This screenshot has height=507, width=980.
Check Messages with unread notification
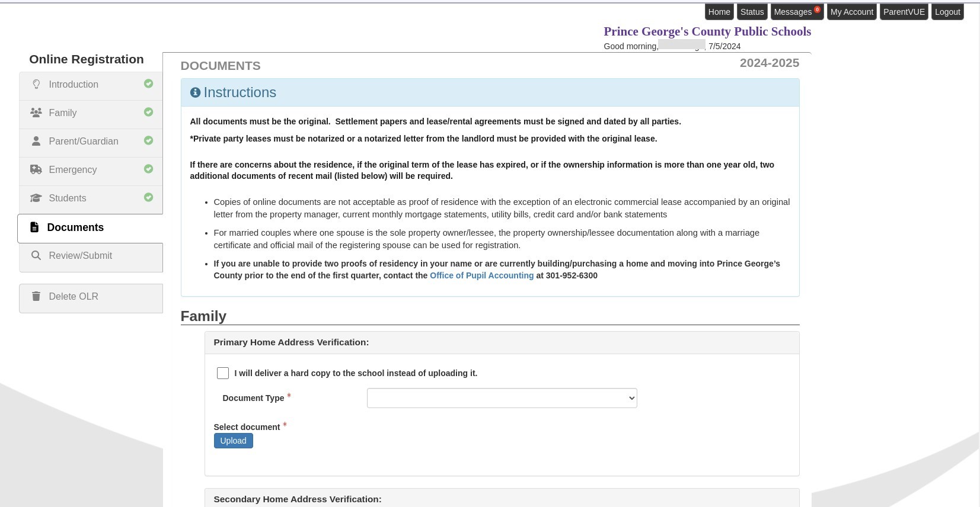(793, 12)
